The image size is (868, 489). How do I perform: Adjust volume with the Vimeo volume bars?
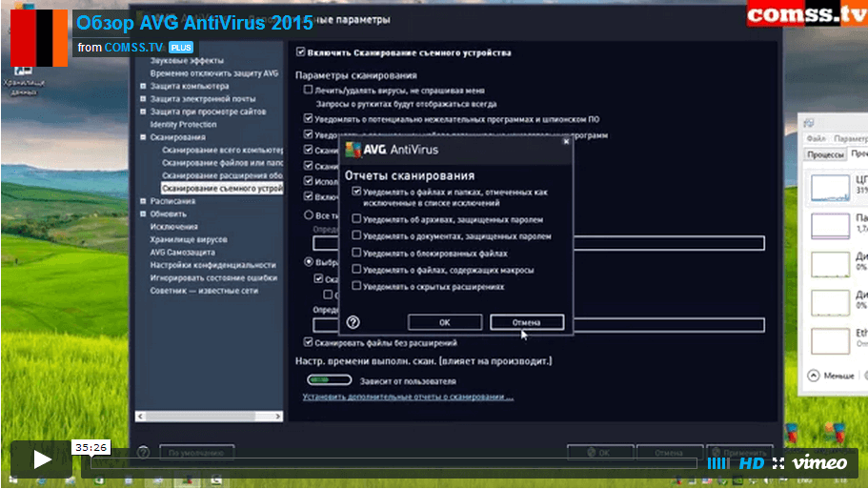coord(718,463)
